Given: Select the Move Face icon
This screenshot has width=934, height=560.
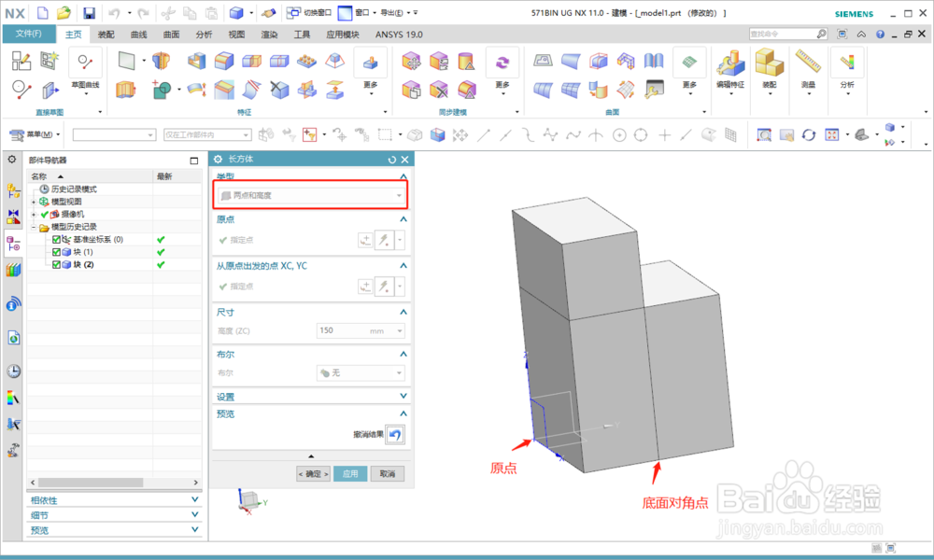Looking at the screenshot, I should pos(411,60).
